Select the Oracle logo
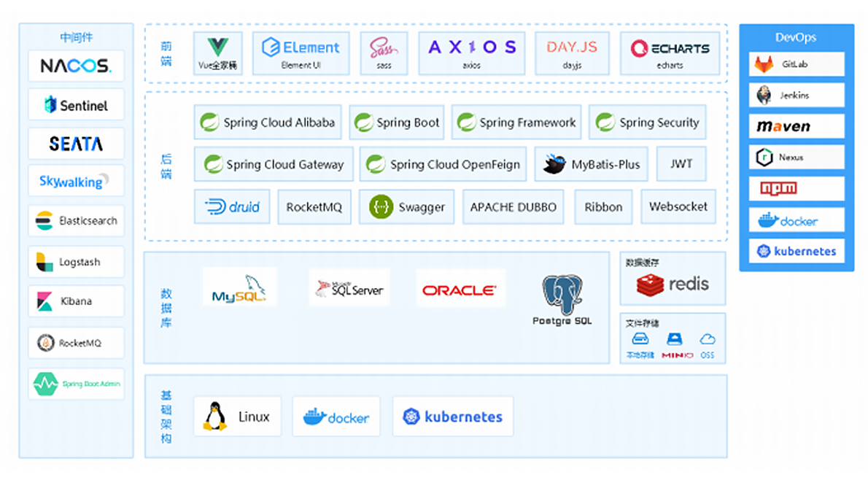The image size is (868, 480). click(459, 290)
